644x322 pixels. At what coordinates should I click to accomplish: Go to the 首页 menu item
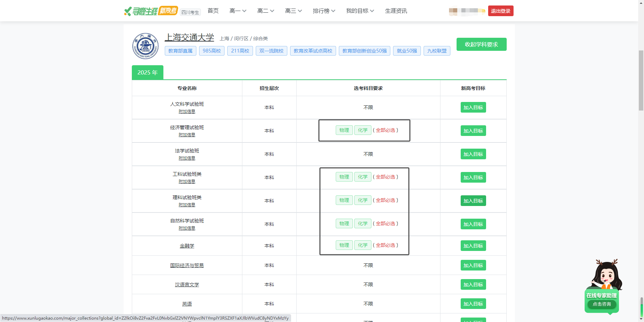click(x=213, y=11)
